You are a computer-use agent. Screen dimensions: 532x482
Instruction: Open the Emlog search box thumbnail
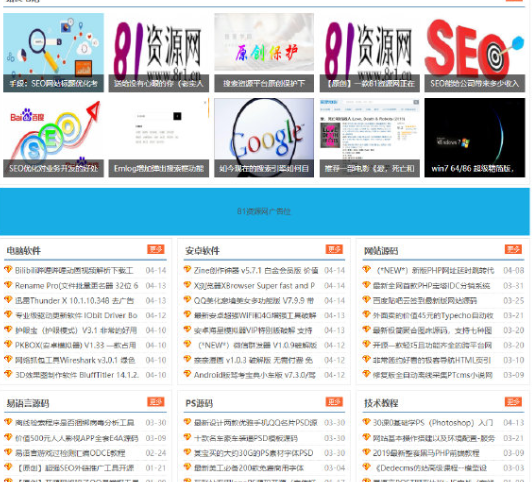pos(158,137)
